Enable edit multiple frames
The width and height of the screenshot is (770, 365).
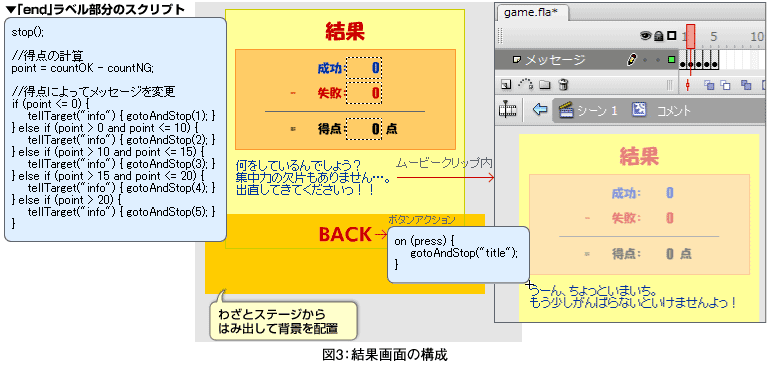pyautogui.click(x=746, y=85)
